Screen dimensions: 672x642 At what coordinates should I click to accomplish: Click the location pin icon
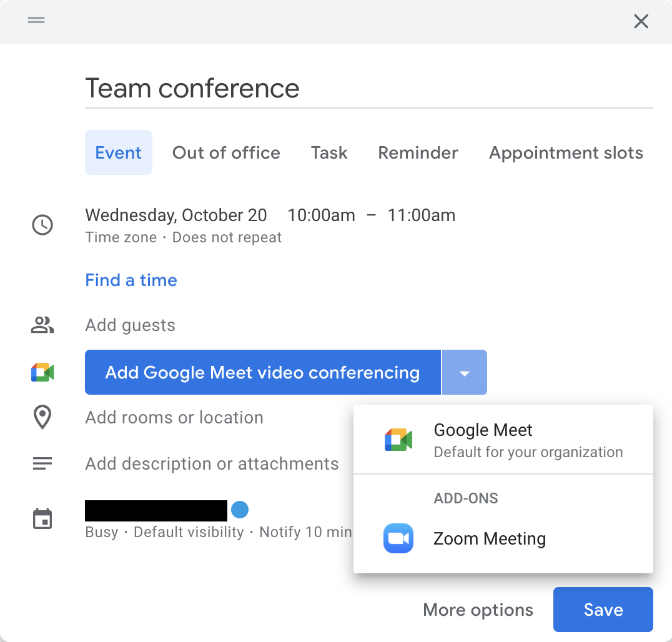[x=42, y=417]
